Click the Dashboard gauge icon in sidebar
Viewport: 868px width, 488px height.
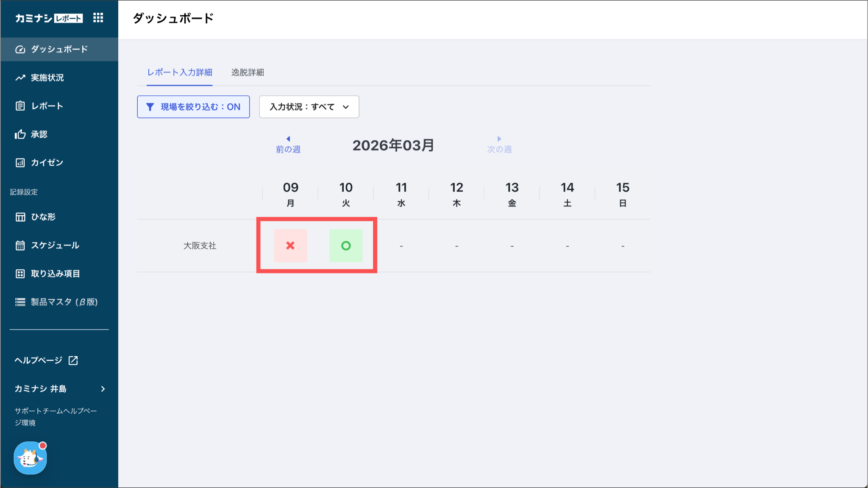pos(20,50)
